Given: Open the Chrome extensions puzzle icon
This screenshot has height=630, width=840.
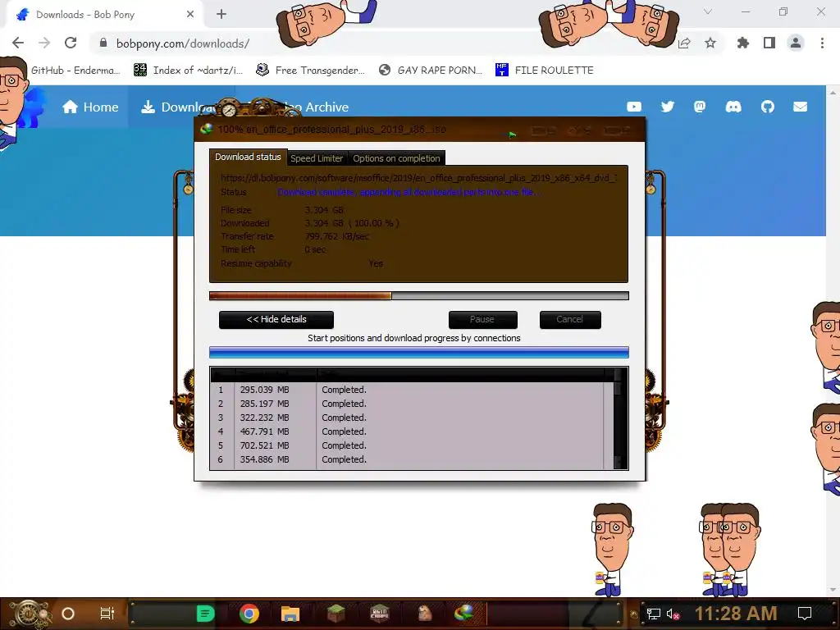Looking at the screenshot, I should click(x=743, y=43).
